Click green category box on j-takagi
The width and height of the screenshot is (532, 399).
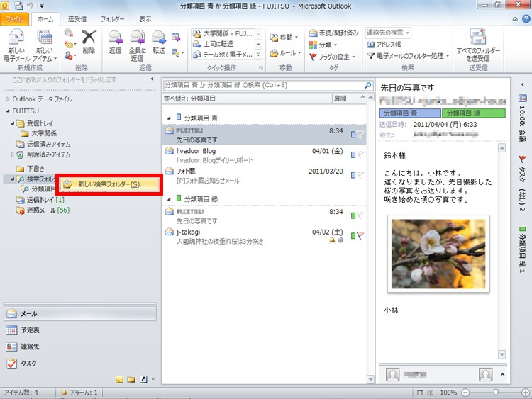tap(353, 235)
